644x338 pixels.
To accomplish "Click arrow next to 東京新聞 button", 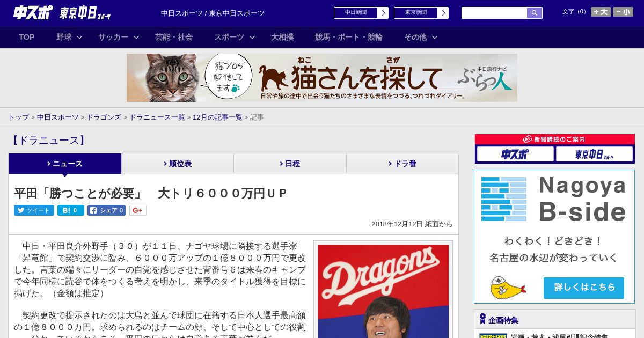I will click(x=443, y=13).
